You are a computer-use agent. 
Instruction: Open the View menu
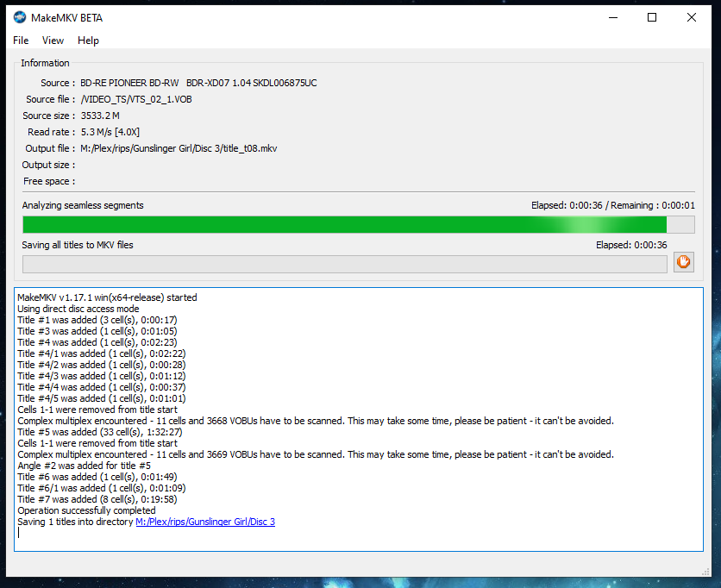click(53, 40)
